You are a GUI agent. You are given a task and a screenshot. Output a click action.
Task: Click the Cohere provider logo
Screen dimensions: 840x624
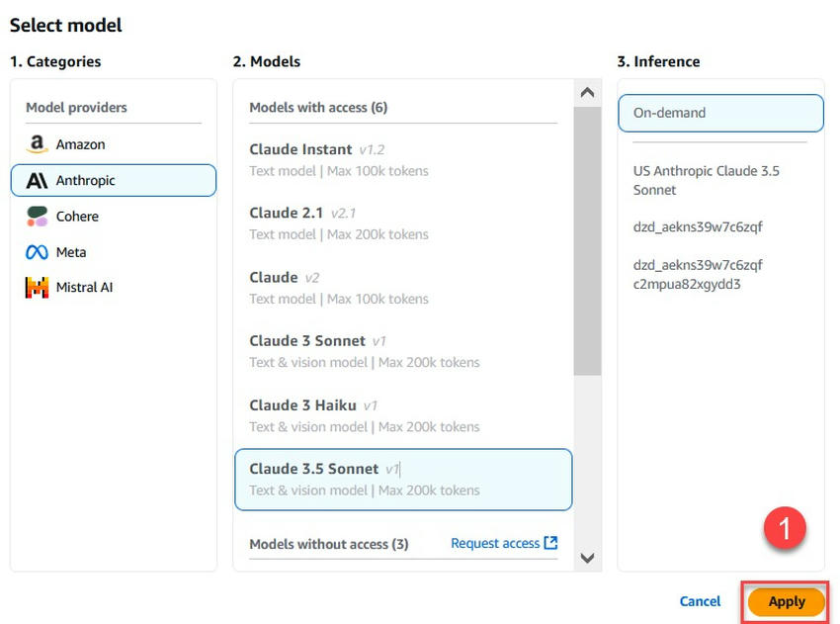pos(37,216)
